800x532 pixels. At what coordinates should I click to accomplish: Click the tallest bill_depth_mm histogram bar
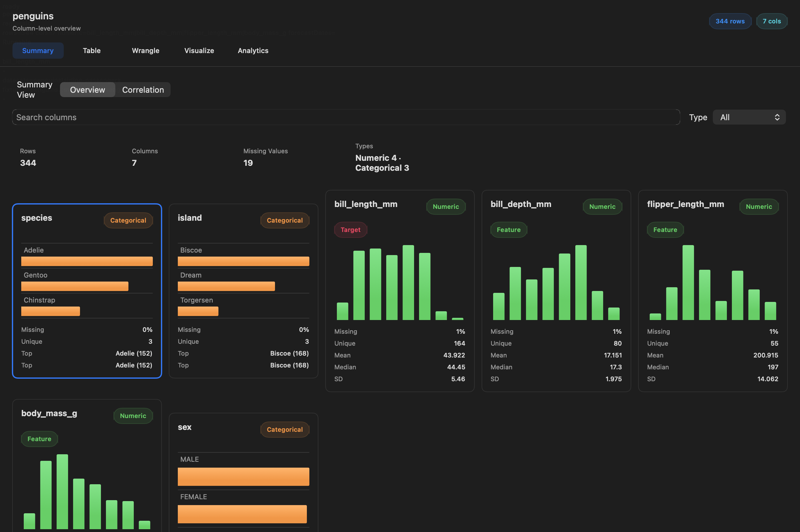(581, 282)
